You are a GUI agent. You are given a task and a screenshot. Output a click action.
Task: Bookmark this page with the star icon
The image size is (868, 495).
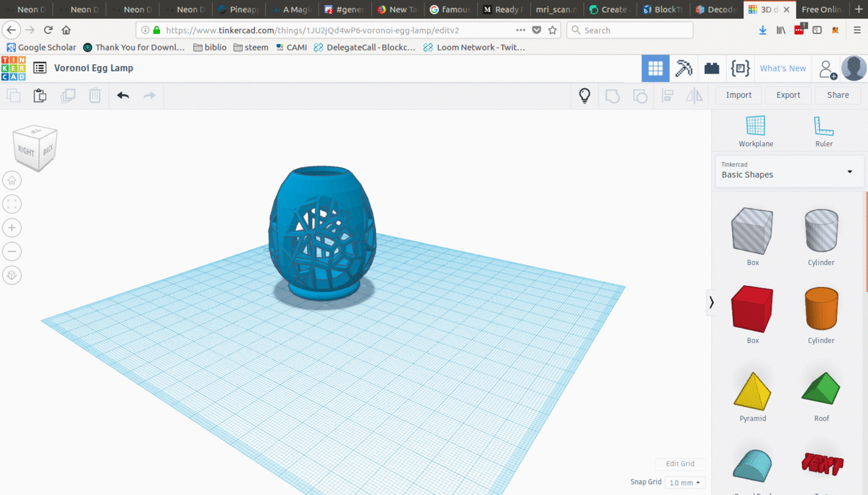point(553,30)
